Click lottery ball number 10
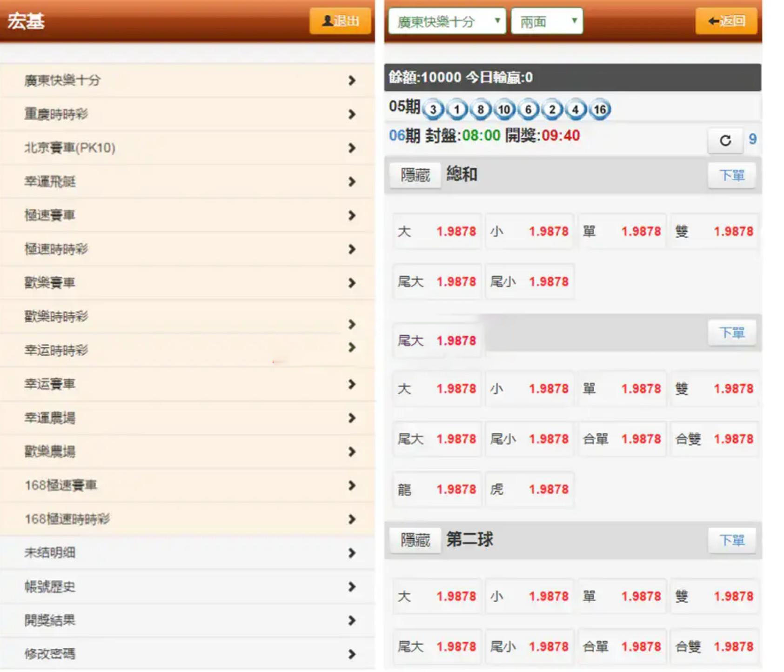 point(504,110)
